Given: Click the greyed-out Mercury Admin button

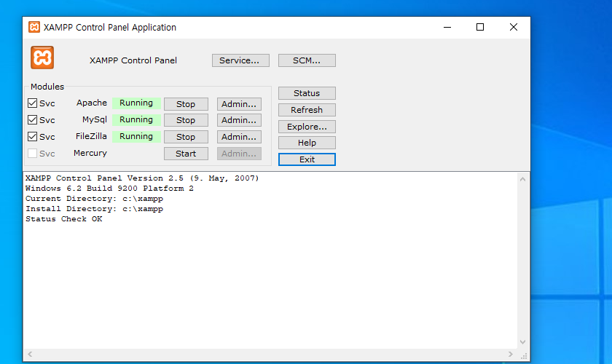Looking at the screenshot, I should pos(239,154).
